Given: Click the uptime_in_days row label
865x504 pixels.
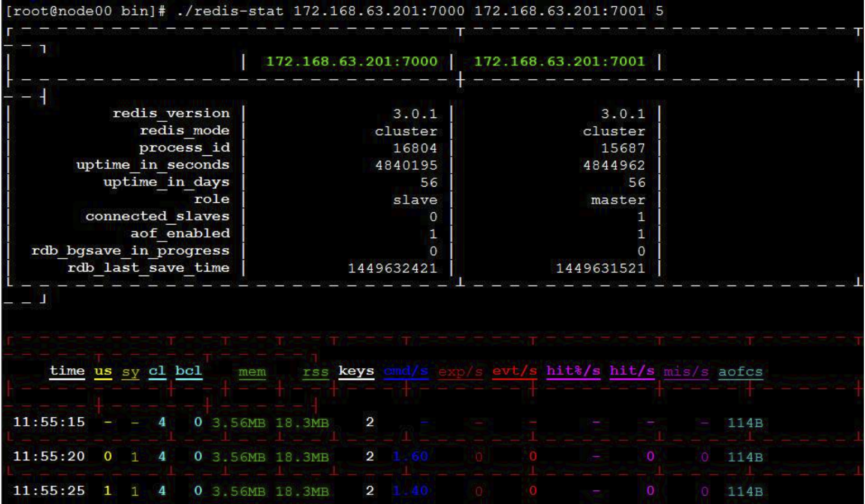Looking at the screenshot, I should point(167,182).
